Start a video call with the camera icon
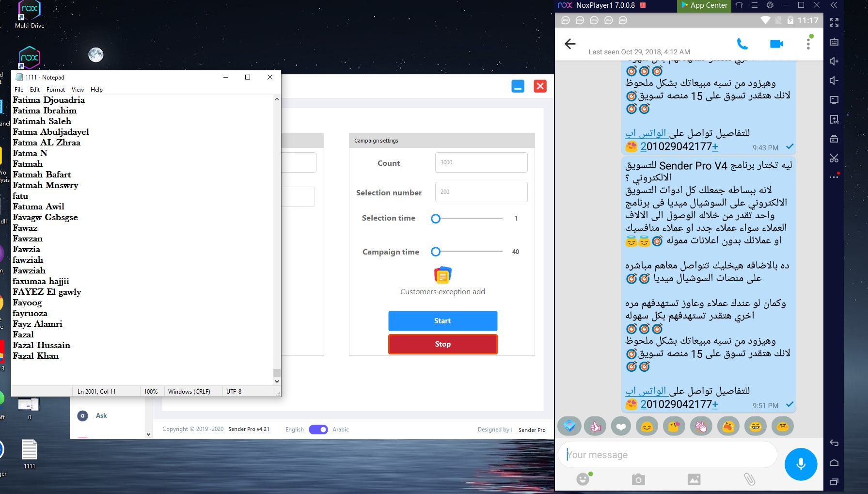The height and width of the screenshot is (494, 868). 776,44
